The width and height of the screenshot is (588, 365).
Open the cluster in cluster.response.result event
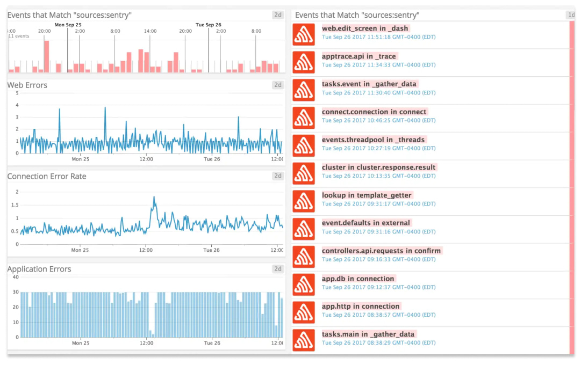(x=379, y=167)
